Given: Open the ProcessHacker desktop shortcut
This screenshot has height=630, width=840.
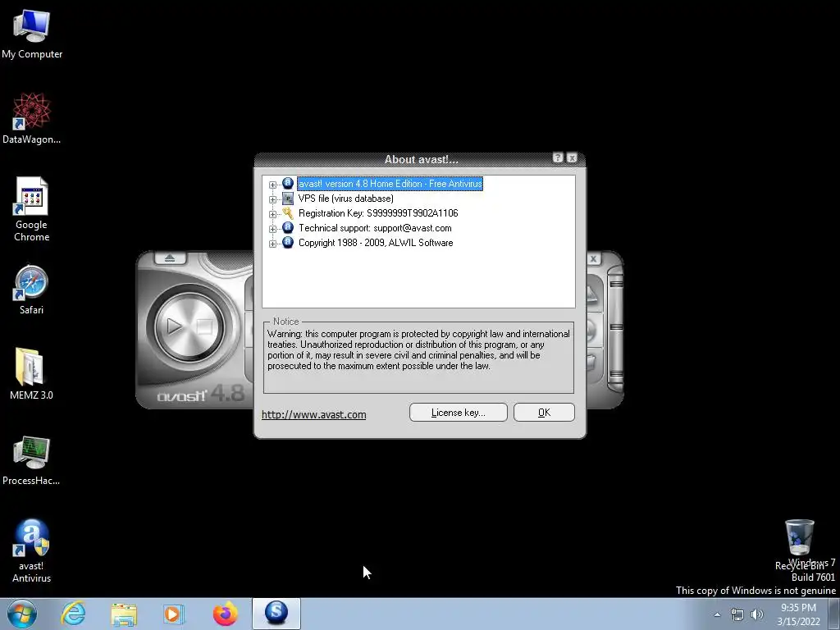Looking at the screenshot, I should pyautogui.click(x=32, y=460).
